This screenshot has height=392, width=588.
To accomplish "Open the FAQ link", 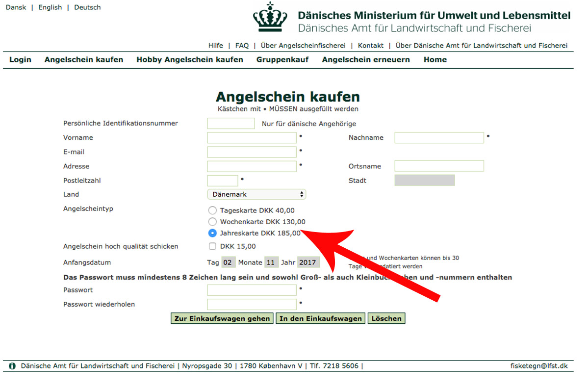I will coord(241,45).
